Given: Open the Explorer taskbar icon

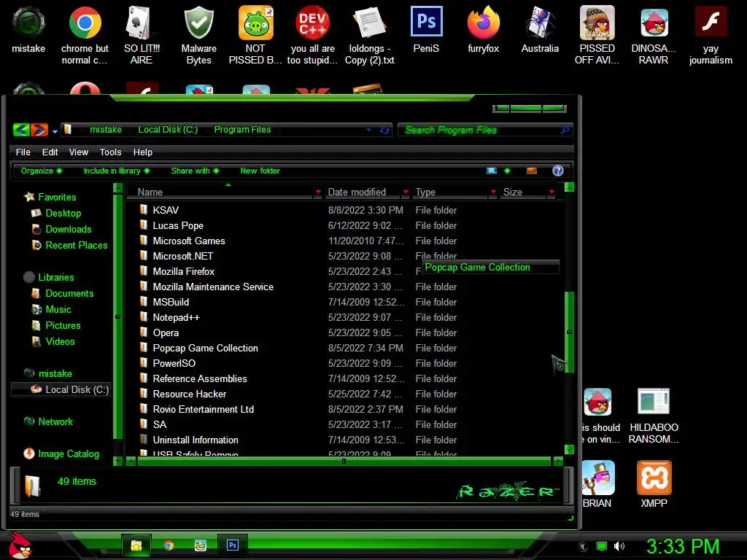Looking at the screenshot, I should click(136, 545).
